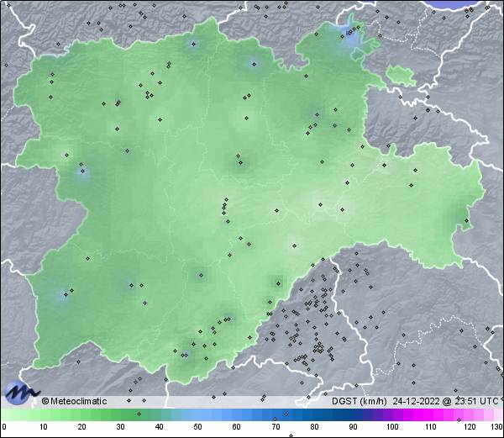The width and height of the screenshot is (504, 438).
Task: Click the scale label 30
Action: pyautogui.click(x=120, y=427)
